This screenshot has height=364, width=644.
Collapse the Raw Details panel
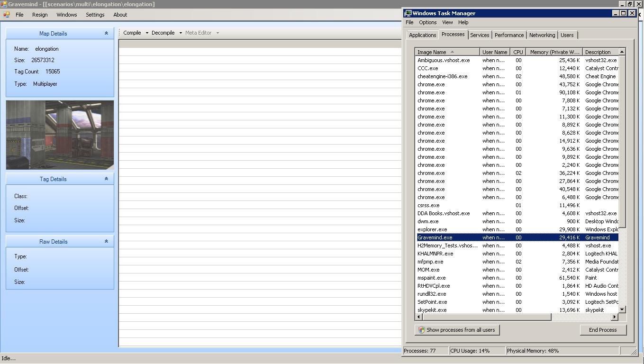click(x=106, y=242)
